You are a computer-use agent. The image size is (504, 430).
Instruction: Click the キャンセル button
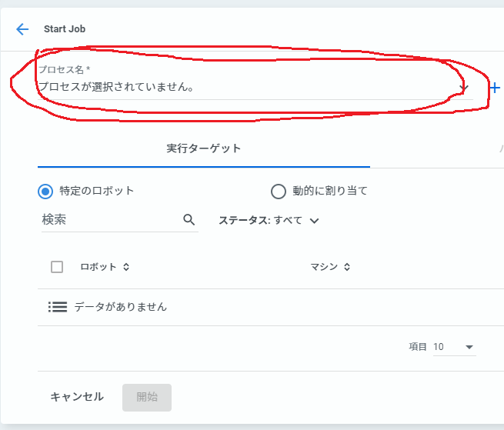click(77, 397)
